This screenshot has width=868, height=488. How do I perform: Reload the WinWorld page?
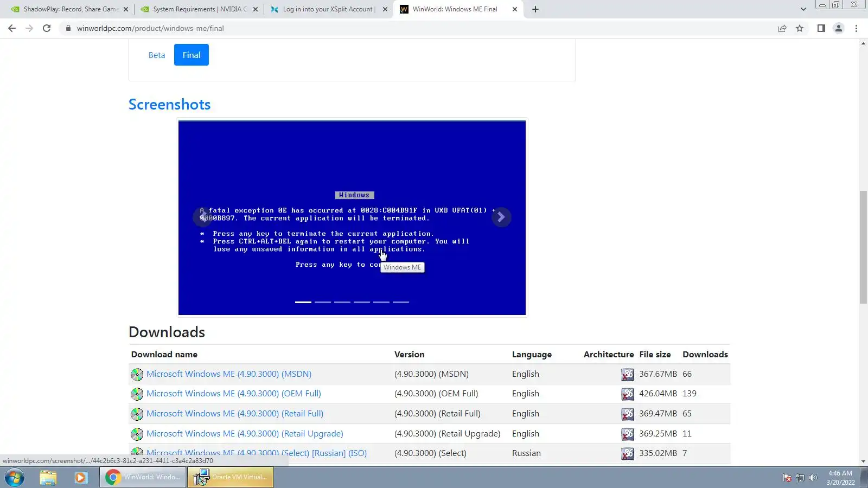(x=47, y=28)
